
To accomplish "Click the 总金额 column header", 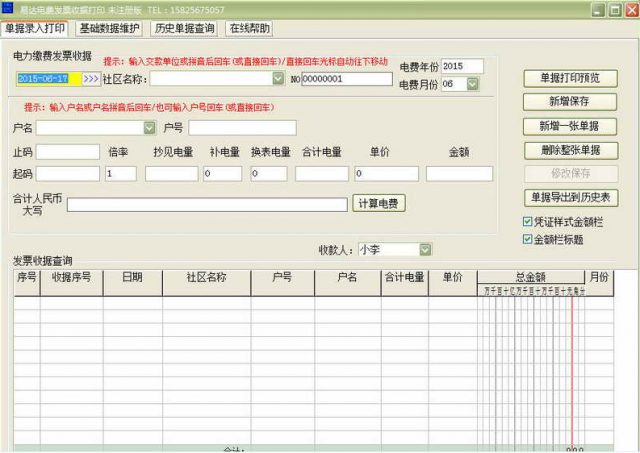I will click(x=531, y=277).
